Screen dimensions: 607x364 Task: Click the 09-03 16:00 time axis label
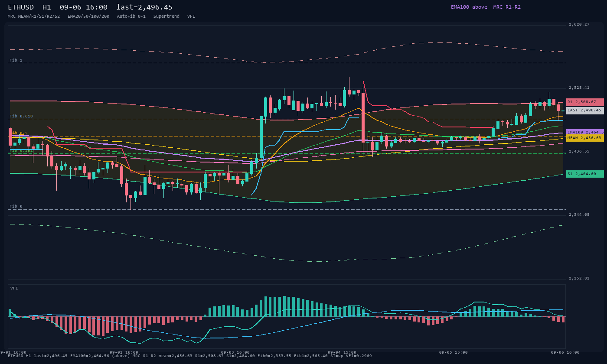[x=235, y=352]
